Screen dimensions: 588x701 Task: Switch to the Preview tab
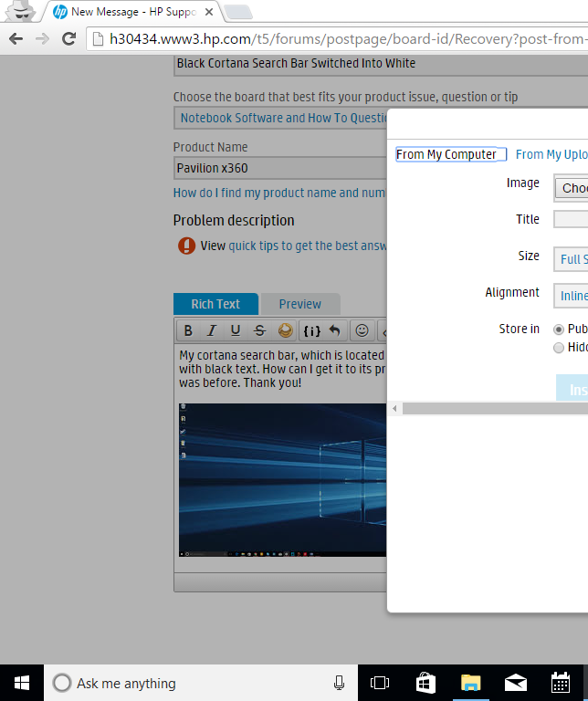300,304
